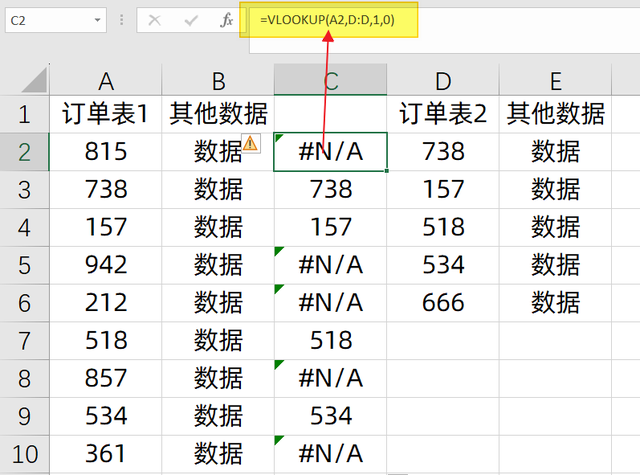
Task: Click the Select All corner triangle
Action: [x=34, y=80]
